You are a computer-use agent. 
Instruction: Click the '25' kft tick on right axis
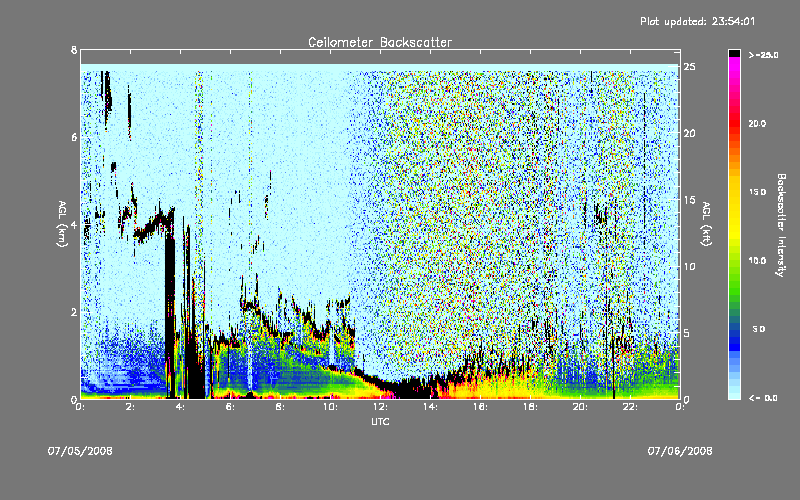[689, 67]
